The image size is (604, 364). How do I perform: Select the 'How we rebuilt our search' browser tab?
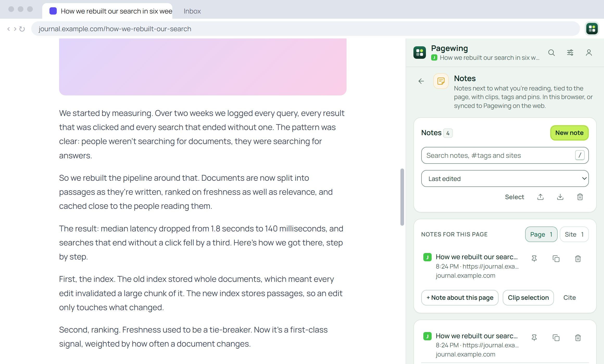[107, 11]
